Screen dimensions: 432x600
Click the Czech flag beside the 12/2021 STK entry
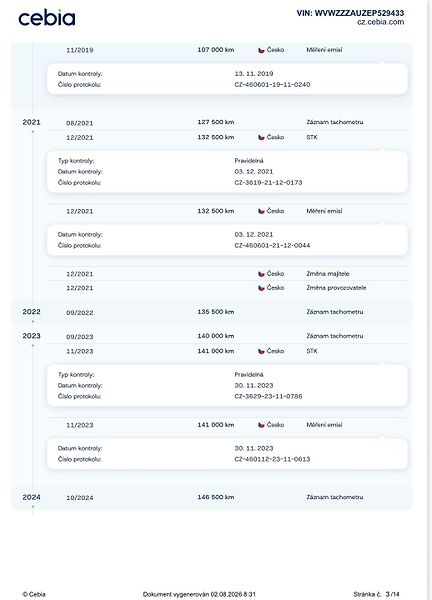(261, 137)
